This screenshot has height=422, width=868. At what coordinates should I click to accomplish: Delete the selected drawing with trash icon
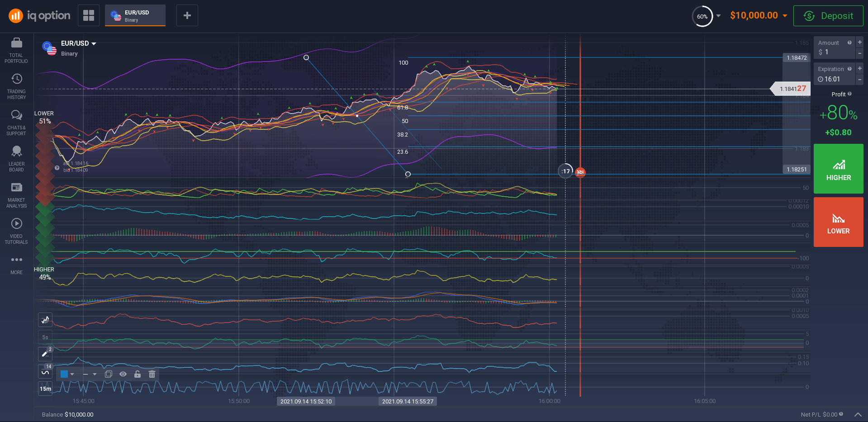pyautogui.click(x=152, y=374)
